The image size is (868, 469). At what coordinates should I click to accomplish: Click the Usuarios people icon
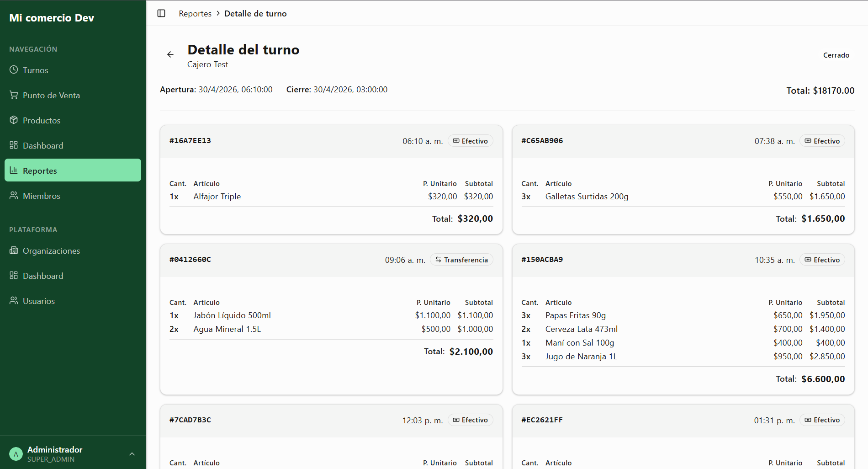(14, 301)
